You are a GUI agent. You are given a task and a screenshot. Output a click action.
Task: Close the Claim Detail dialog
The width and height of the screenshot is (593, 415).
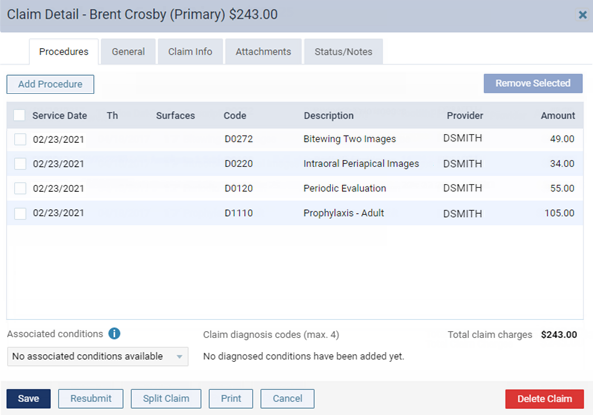tap(582, 15)
